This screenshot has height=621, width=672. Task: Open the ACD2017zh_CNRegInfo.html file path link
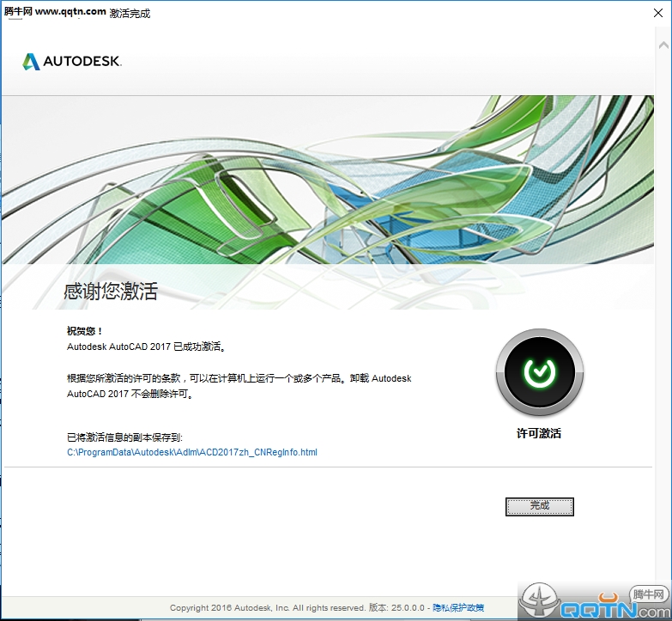click(x=191, y=452)
